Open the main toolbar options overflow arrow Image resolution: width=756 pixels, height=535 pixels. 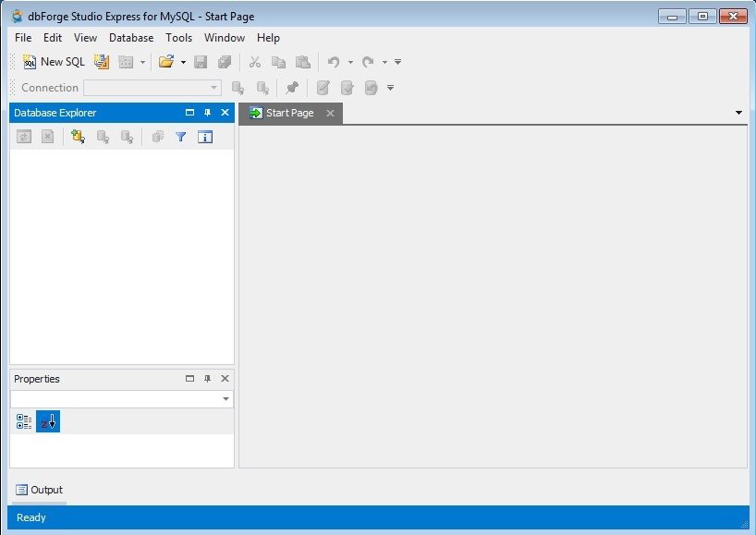click(x=397, y=62)
